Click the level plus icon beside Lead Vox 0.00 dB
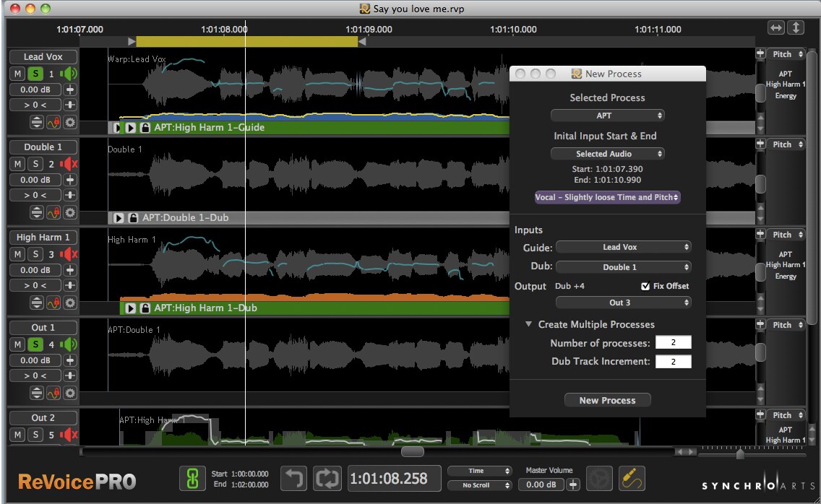Viewport: 821px width, 504px height. point(70,90)
